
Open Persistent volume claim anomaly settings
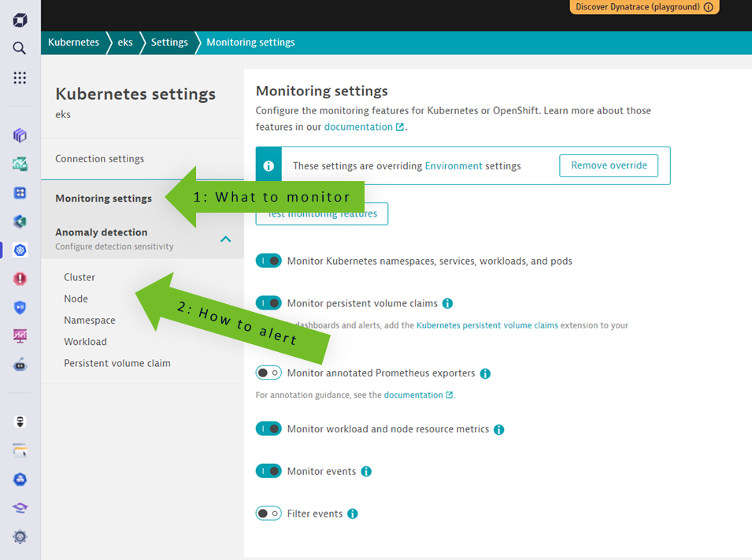click(x=117, y=363)
